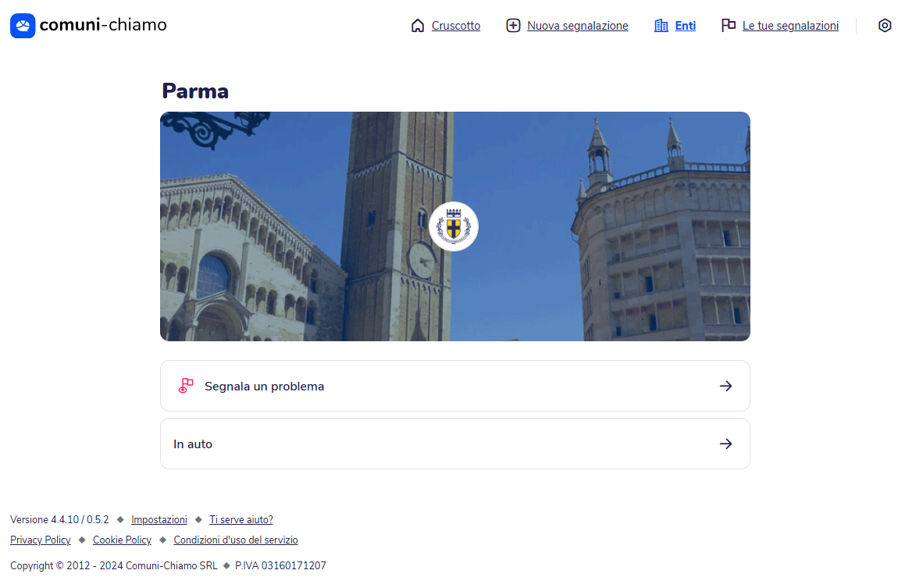Go to Le tue segnalazioni
905x588 pixels.
790,26
